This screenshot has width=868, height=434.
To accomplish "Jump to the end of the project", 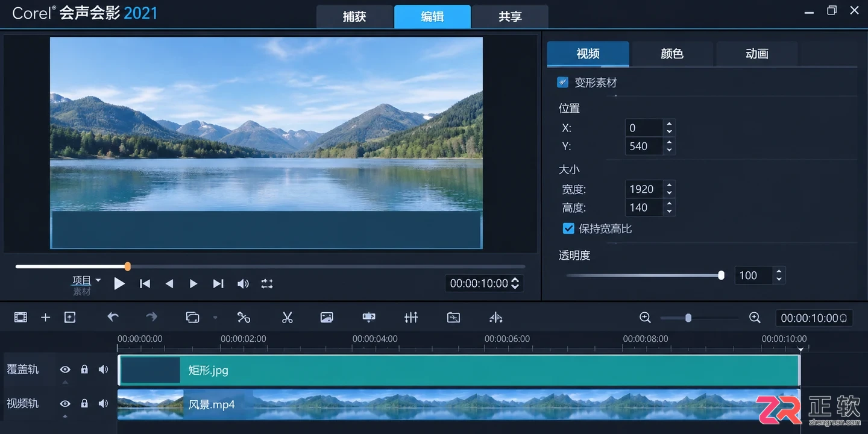I will click(218, 283).
